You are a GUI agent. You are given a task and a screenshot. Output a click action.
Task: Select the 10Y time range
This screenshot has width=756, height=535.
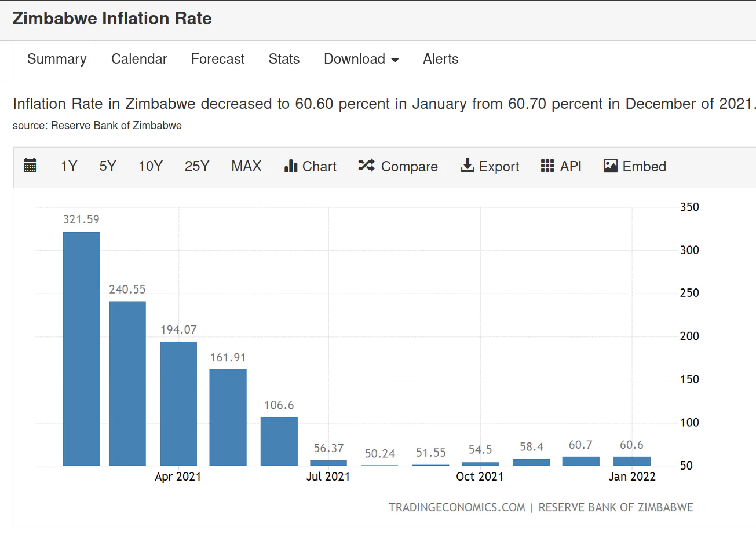tap(151, 166)
